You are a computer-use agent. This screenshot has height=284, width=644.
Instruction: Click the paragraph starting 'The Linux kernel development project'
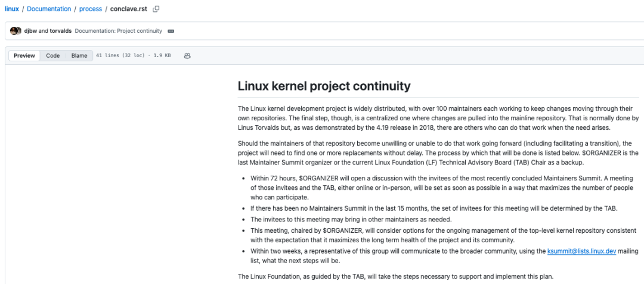[x=438, y=118]
